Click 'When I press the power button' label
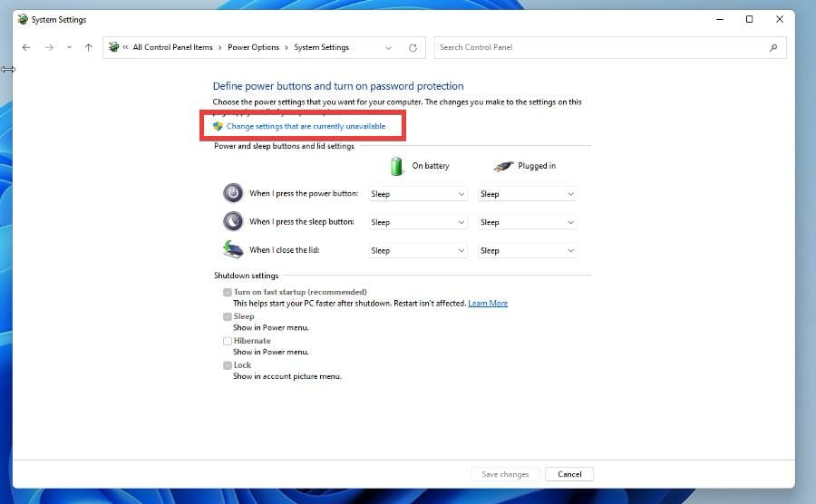Viewport: 816px width, 504px height. pyautogui.click(x=304, y=193)
